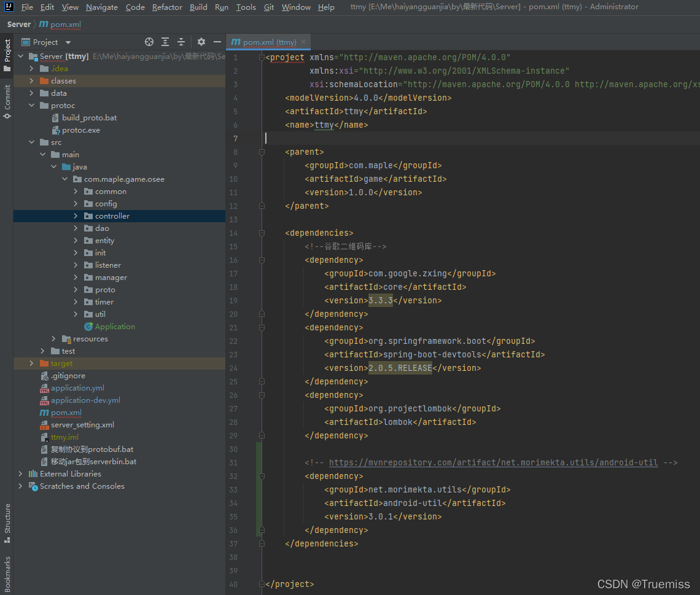The width and height of the screenshot is (700, 595).
Task: Click the Collapse All icon in Project panel
Action: (181, 42)
